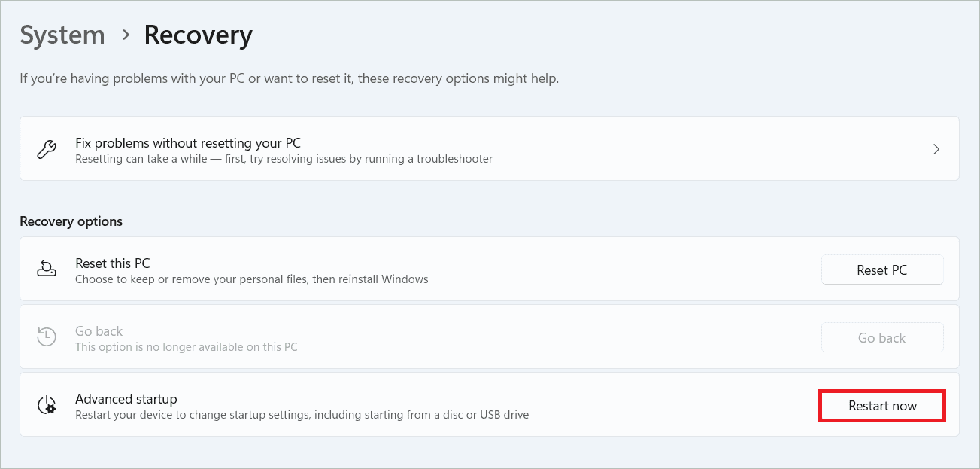
Task: Click the greyed-out Go back button
Action: tap(882, 338)
